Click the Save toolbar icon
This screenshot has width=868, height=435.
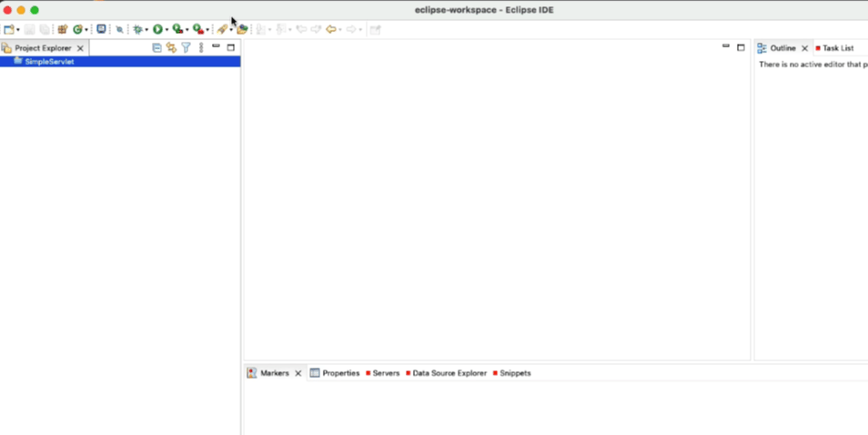pyautogui.click(x=30, y=29)
